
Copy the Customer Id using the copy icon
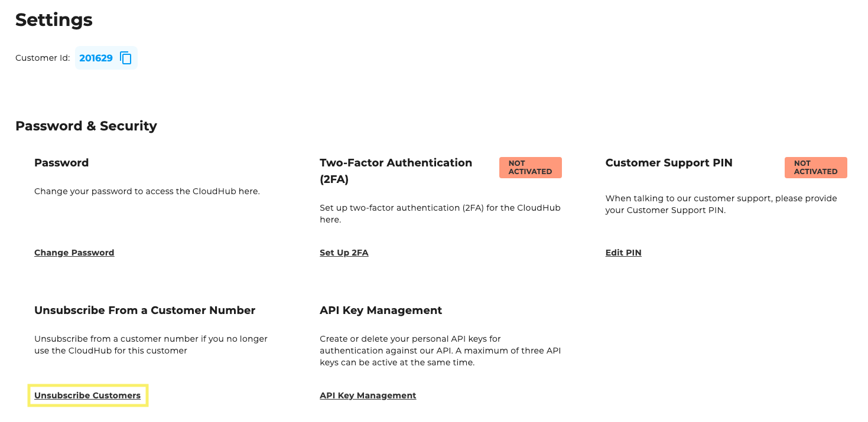point(125,57)
